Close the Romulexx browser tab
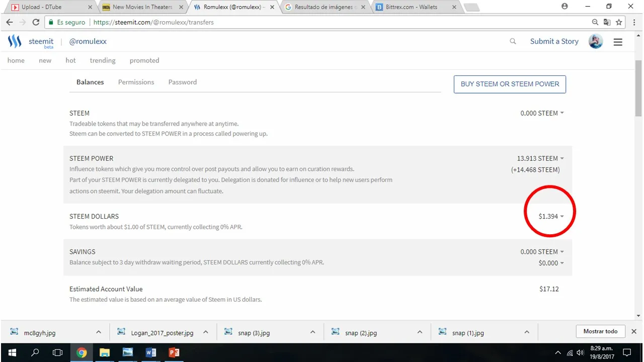644x362 pixels. click(272, 7)
